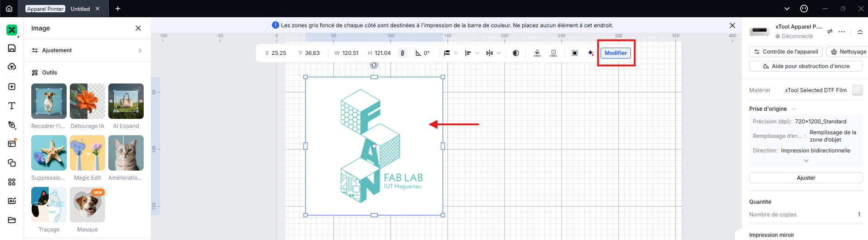Toggle the aspect ratio lock
This screenshot has width=868, height=240.
[x=402, y=53]
